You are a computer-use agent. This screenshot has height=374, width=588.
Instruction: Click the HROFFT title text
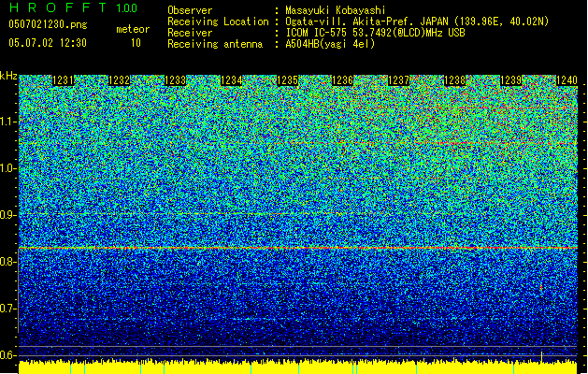point(58,7)
